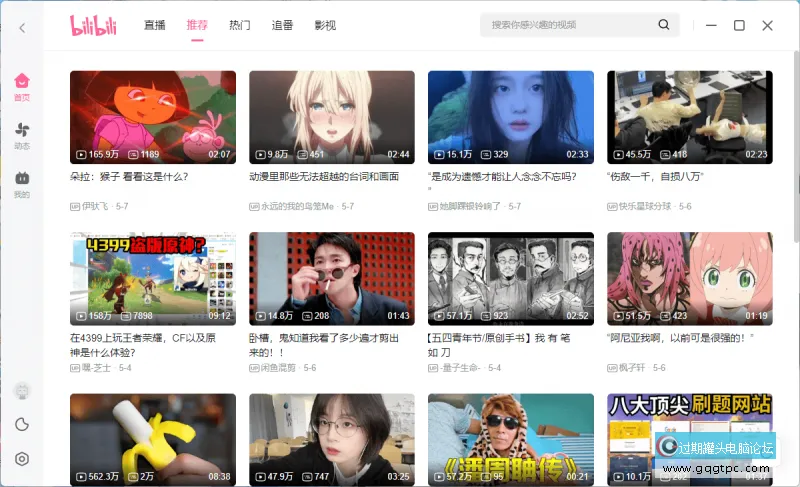Play the 4399盗版原神 video thumbnail
Viewport: 800px width, 487px height.
pyautogui.click(x=153, y=279)
